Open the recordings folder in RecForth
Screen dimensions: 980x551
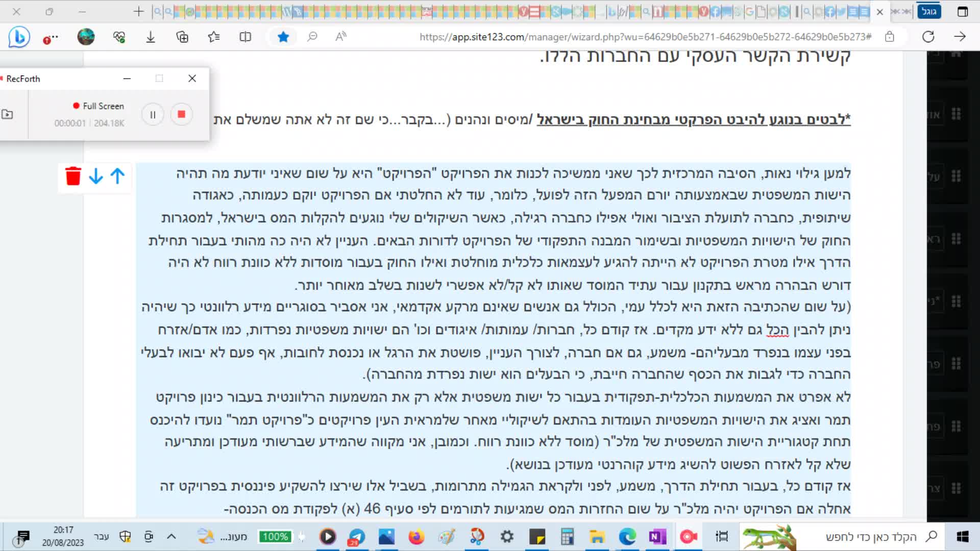point(8,115)
